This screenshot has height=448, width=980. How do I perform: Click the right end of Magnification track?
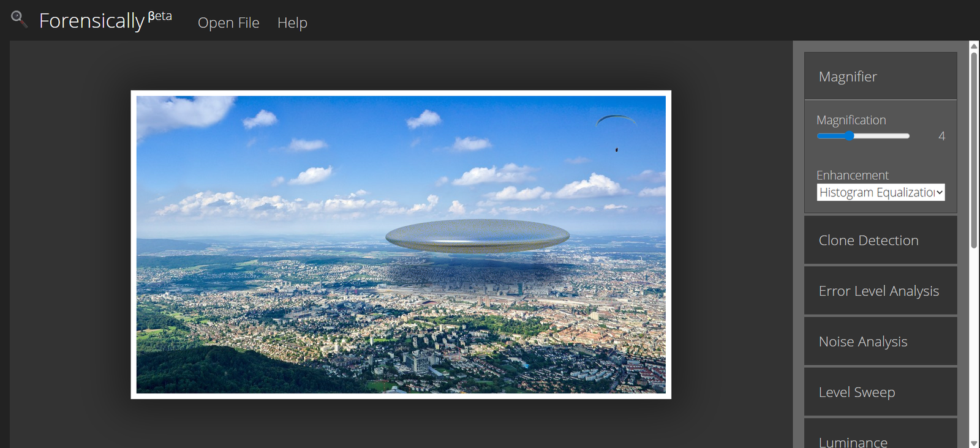tap(907, 136)
